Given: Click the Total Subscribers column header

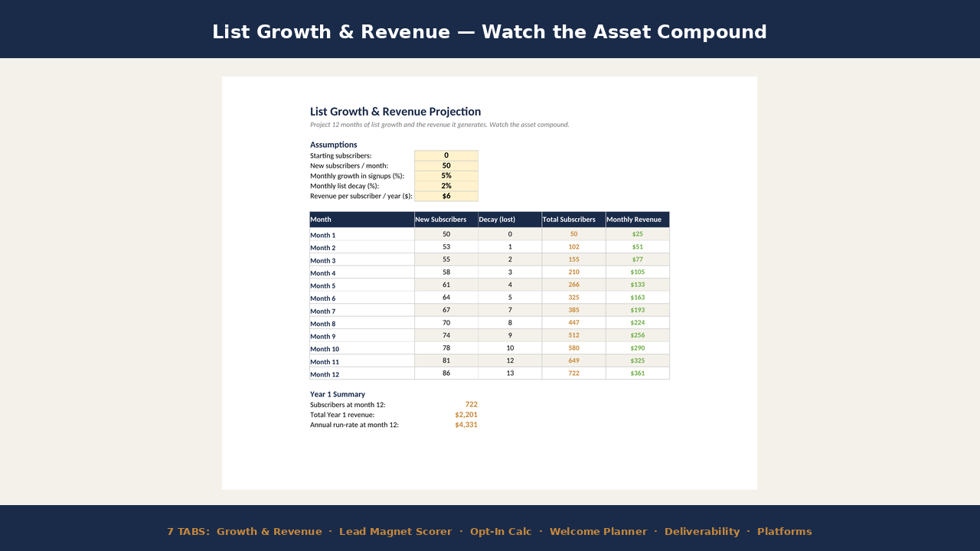Looking at the screenshot, I should click(573, 220).
